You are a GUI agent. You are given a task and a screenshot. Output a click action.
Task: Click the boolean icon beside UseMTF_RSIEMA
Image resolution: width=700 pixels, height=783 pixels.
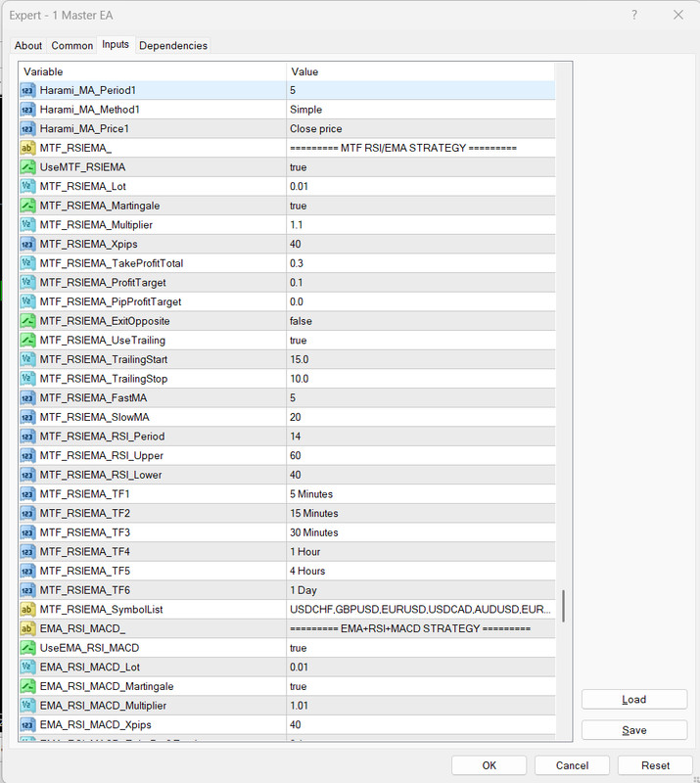coord(27,167)
